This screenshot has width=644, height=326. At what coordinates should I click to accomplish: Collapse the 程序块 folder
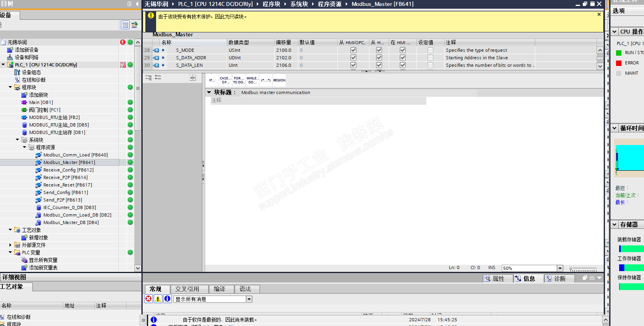(x=10, y=87)
